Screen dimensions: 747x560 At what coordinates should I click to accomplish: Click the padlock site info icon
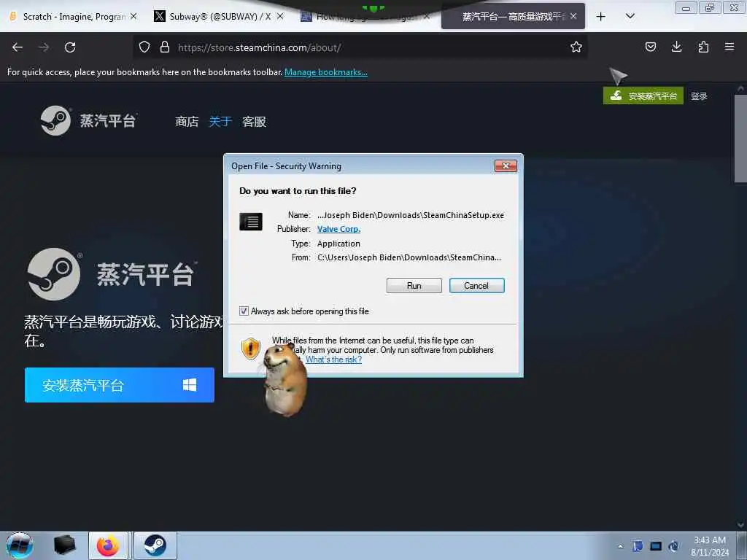click(165, 47)
